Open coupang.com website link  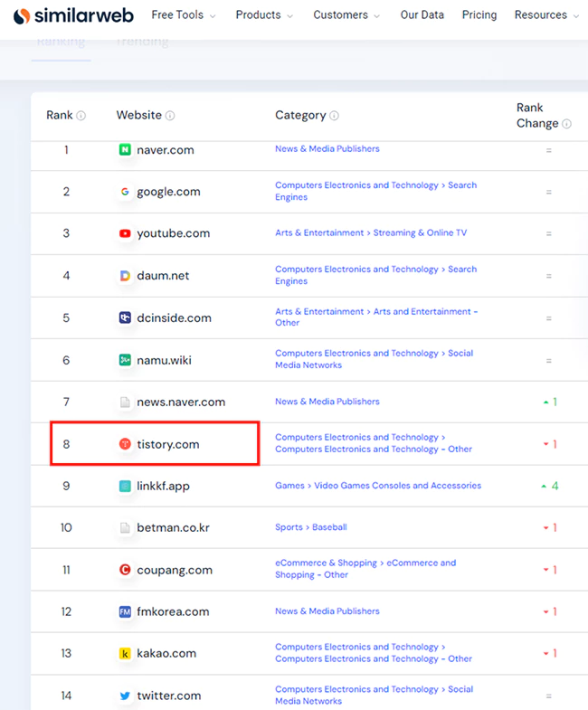(175, 570)
